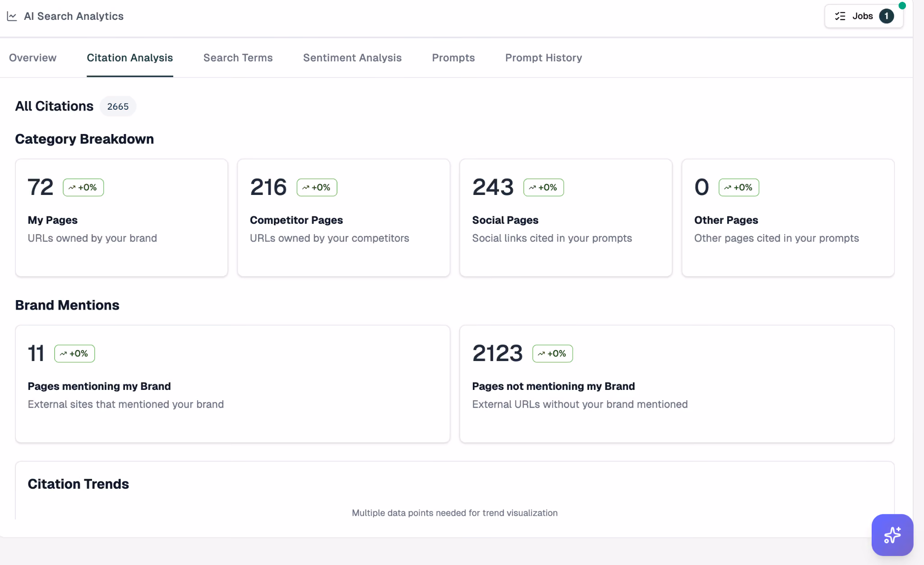Viewport: 924px width, 565px height.
Task: Open the Search Terms tab
Action: click(x=238, y=58)
